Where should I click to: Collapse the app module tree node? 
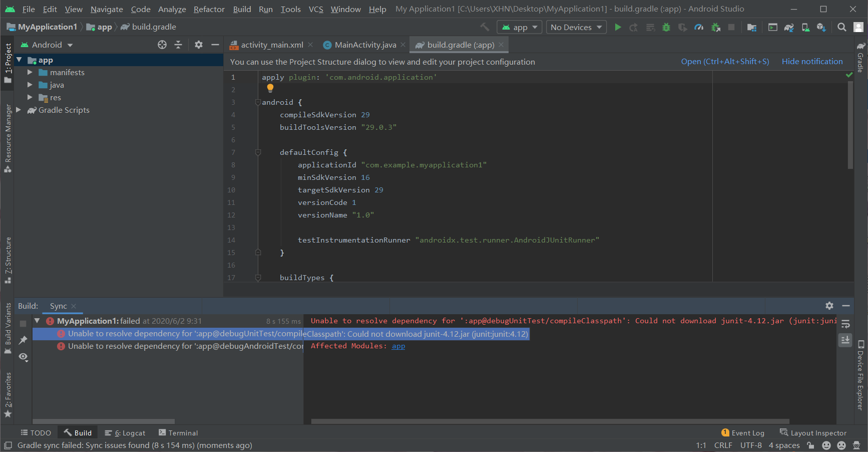coord(19,60)
